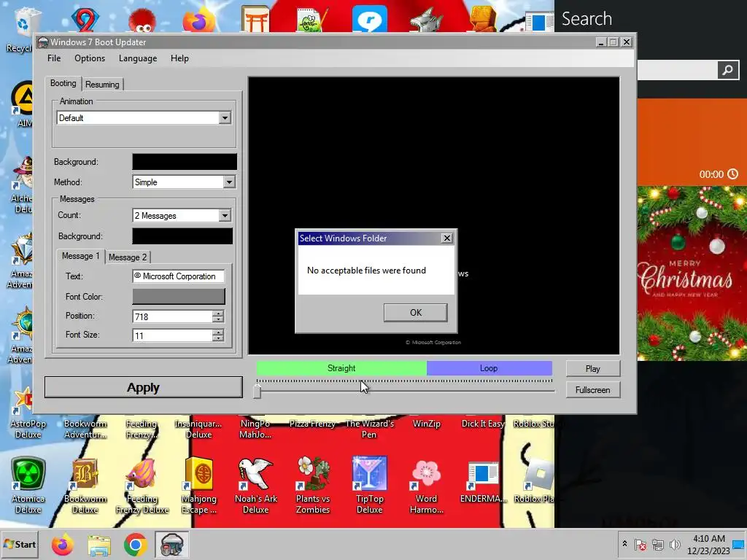The image size is (747, 560).
Task: Select the Message 2 tab
Action: pos(128,257)
